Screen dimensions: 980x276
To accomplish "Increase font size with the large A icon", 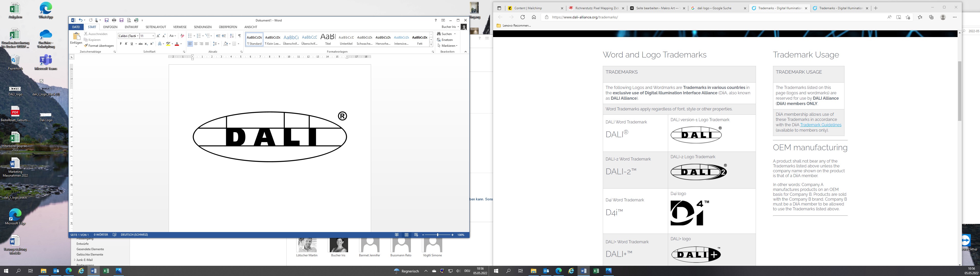I will [158, 36].
